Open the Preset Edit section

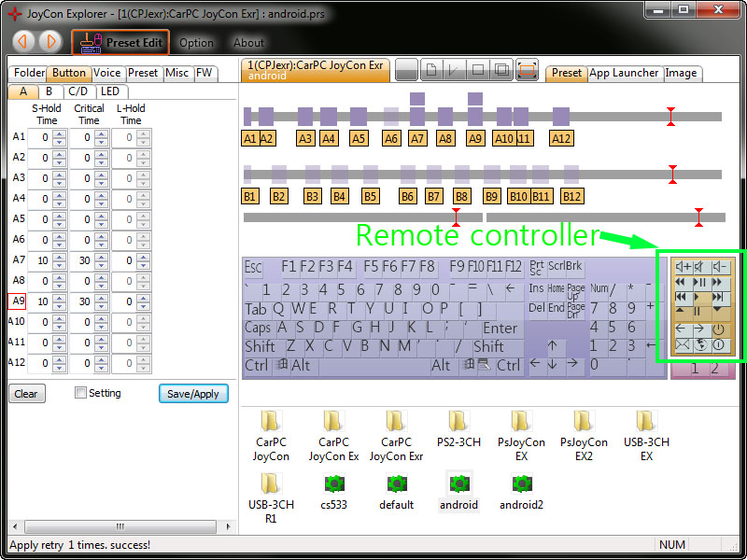pyautogui.click(x=120, y=42)
